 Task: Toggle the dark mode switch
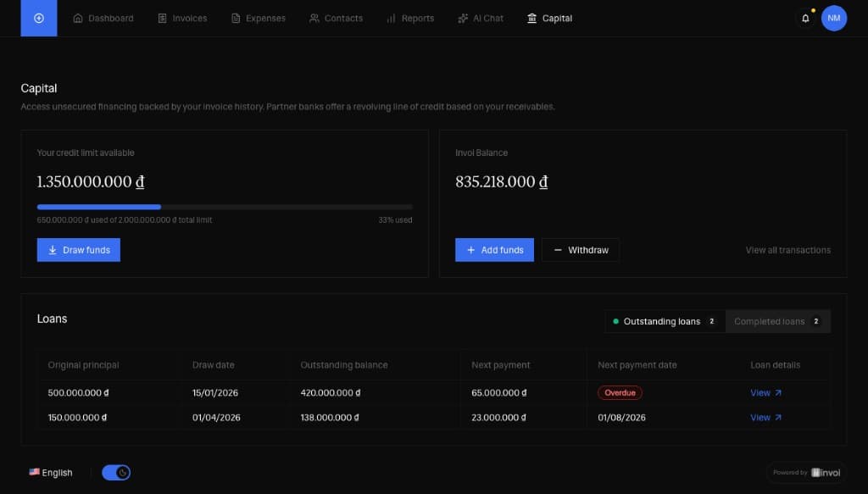pyautogui.click(x=116, y=473)
